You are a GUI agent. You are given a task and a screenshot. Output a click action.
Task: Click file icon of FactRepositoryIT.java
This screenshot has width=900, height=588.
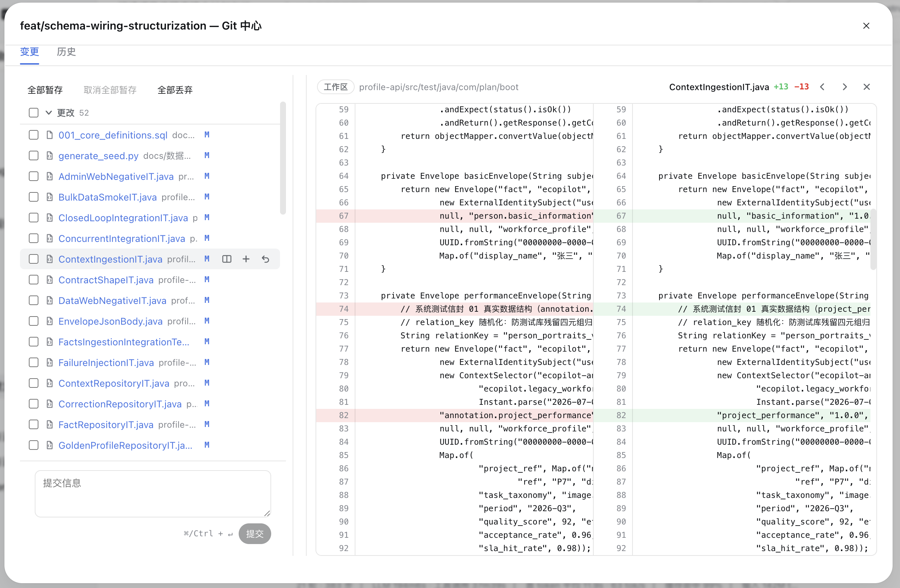[x=50, y=424]
